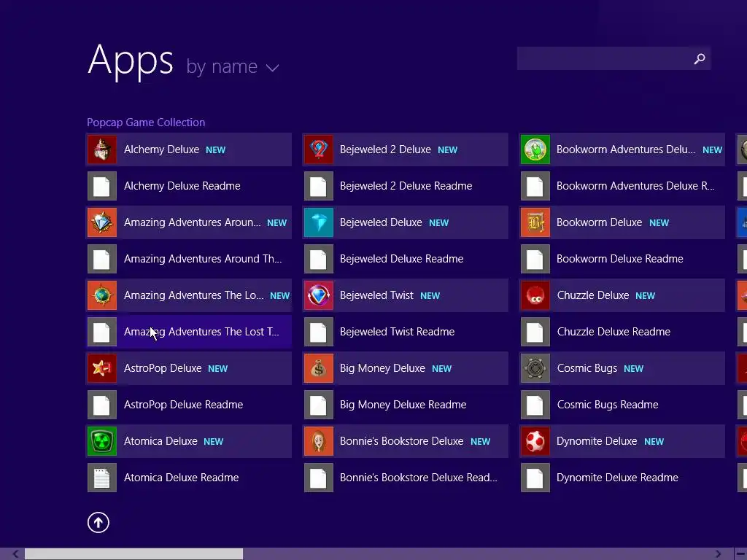Image resolution: width=747 pixels, height=560 pixels.
Task: Open Big Money Deluxe money bag icon
Action: click(319, 368)
